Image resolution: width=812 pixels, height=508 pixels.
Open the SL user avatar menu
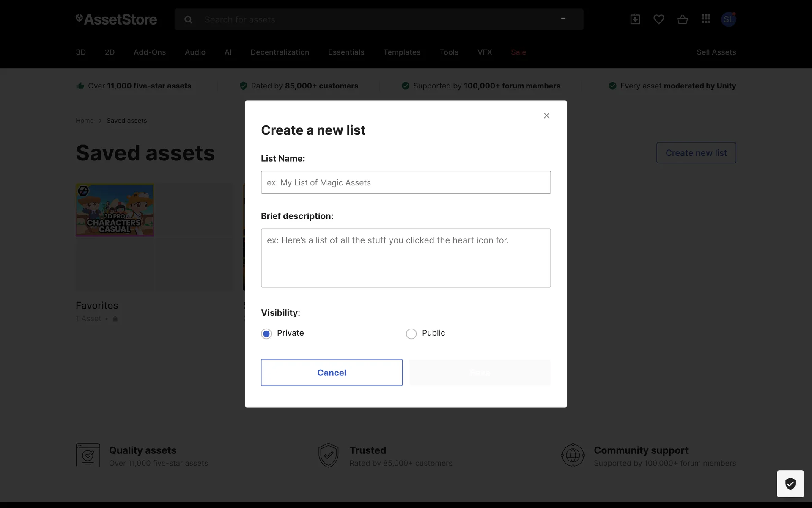pos(728,19)
